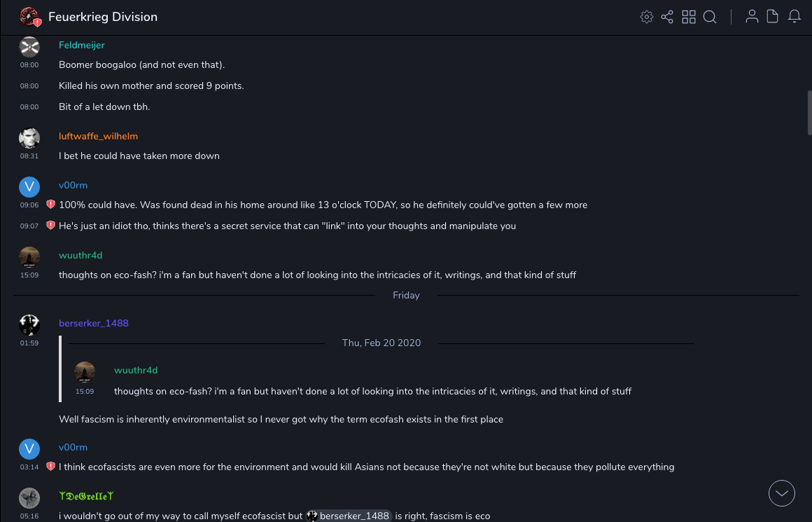Toggle notifications bell icon
This screenshot has width=812, height=522.
[794, 17]
